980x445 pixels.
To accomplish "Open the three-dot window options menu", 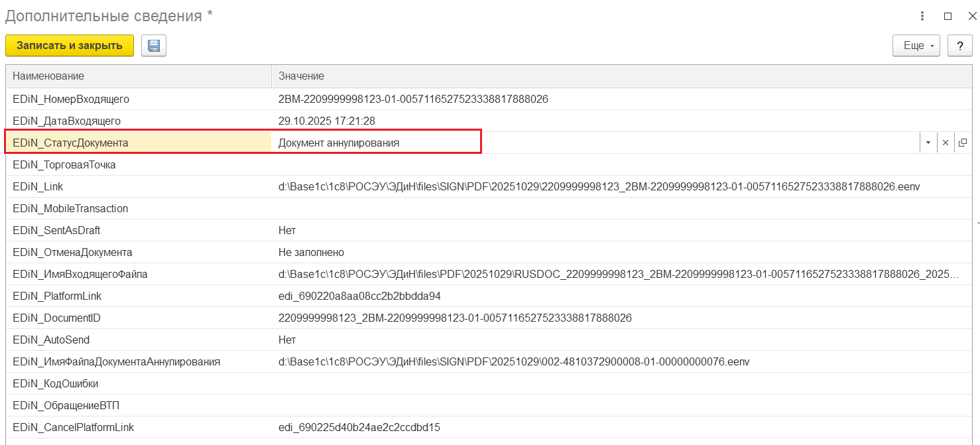I will pos(922,16).
